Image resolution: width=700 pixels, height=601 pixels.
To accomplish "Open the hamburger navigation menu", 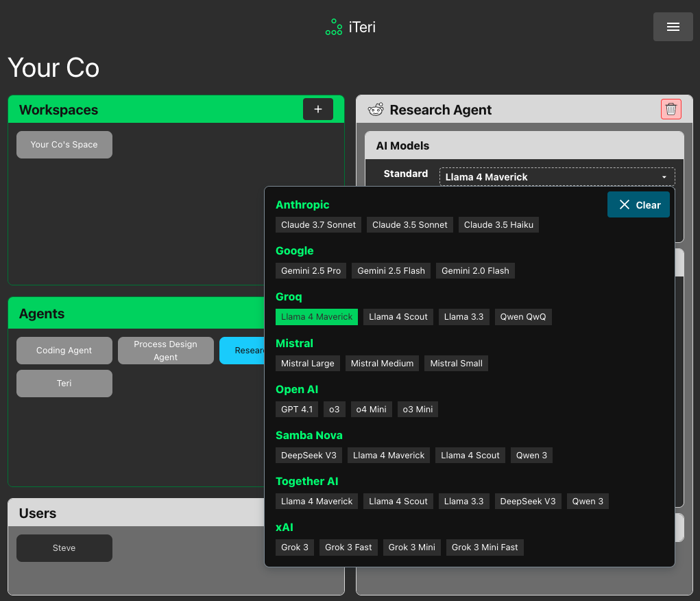I will coord(673,26).
